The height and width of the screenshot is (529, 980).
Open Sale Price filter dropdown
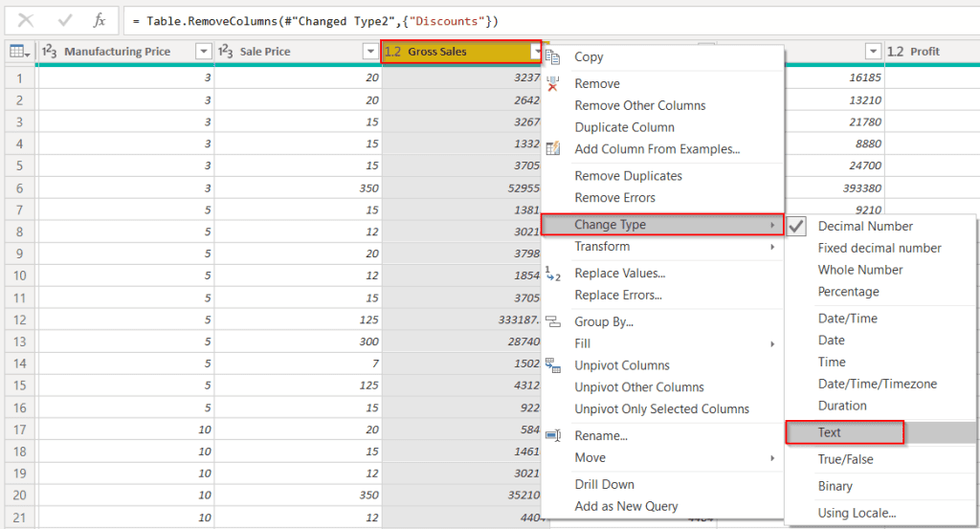point(370,52)
